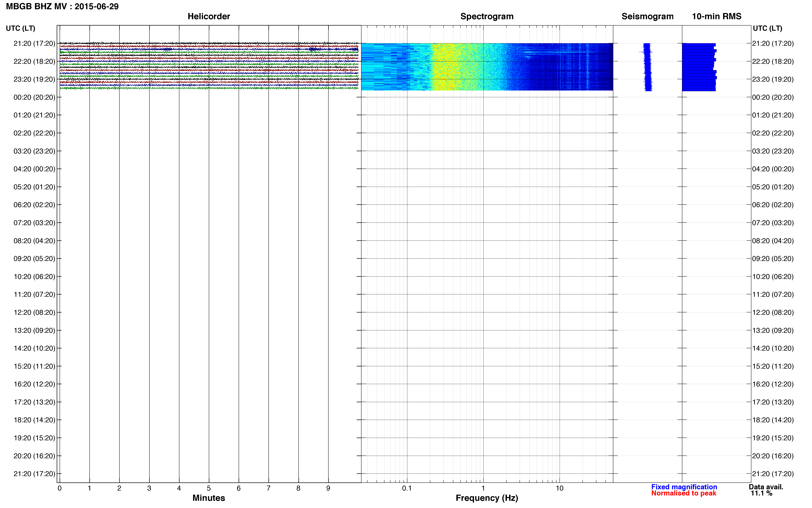Click the 7 minutes axis tick label
Screen dimensions: 812x508
[x=269, y=488]
